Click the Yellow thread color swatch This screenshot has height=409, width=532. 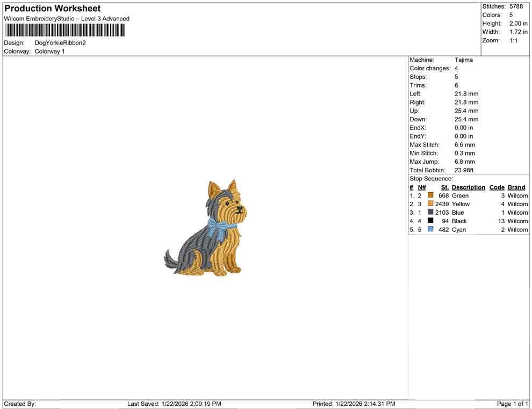click(429, 204)
